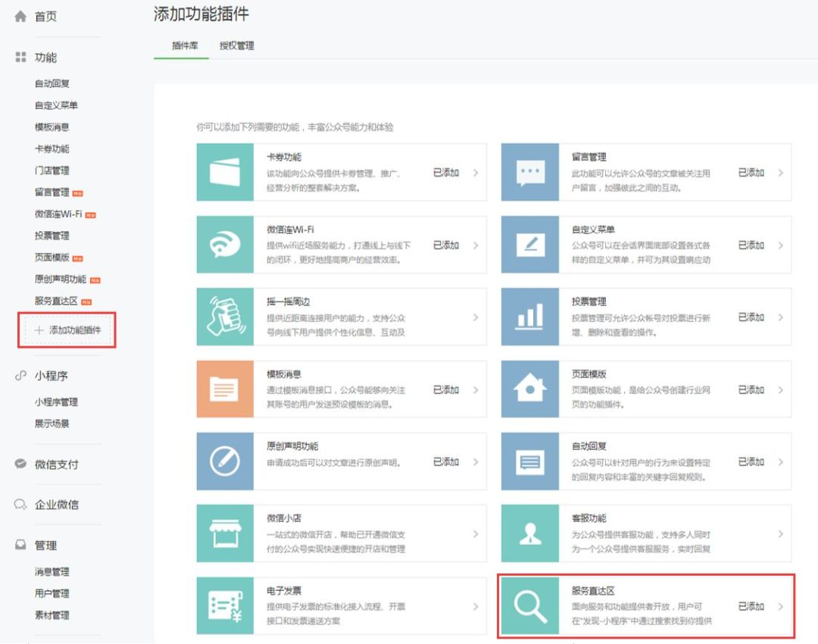Click the 页面模版 house icon tile
The width and height of the screenshot is (818, 644).
click(530, 389)
